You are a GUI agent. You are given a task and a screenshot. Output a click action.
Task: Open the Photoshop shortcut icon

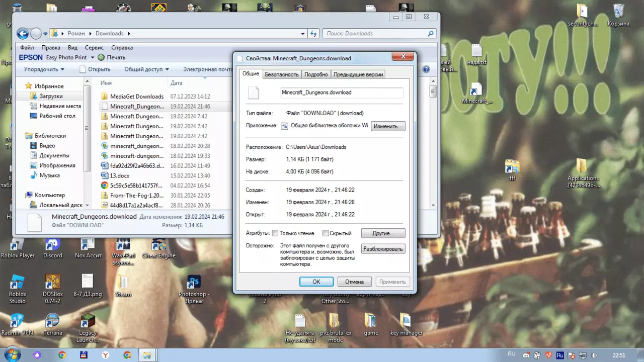(193, 289)
